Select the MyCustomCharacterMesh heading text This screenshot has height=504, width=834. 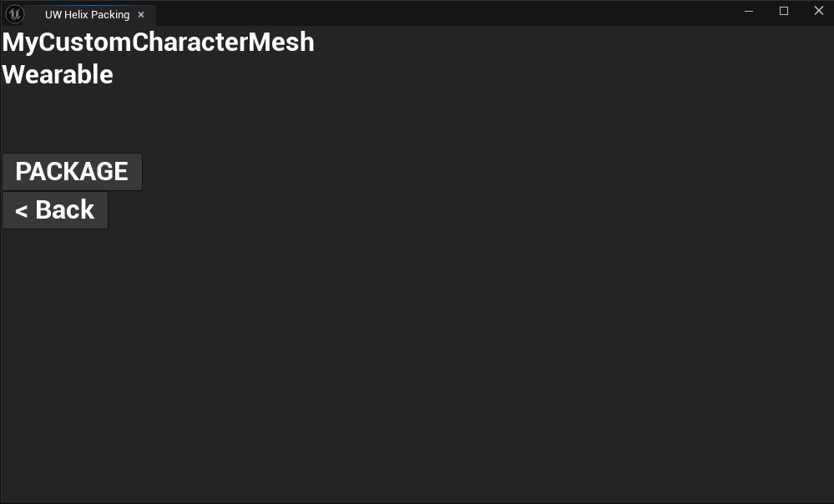[x=159, y=42]
